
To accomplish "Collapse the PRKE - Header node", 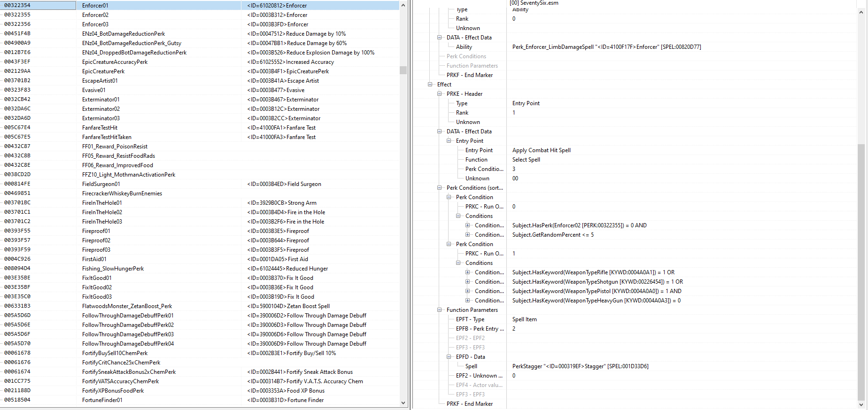I will pyautogui.click(x=439, y=94).
